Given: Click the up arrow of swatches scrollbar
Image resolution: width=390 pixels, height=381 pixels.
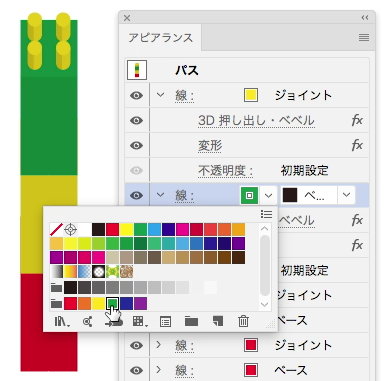Looking at the screenshot, I should click(265, 229).
